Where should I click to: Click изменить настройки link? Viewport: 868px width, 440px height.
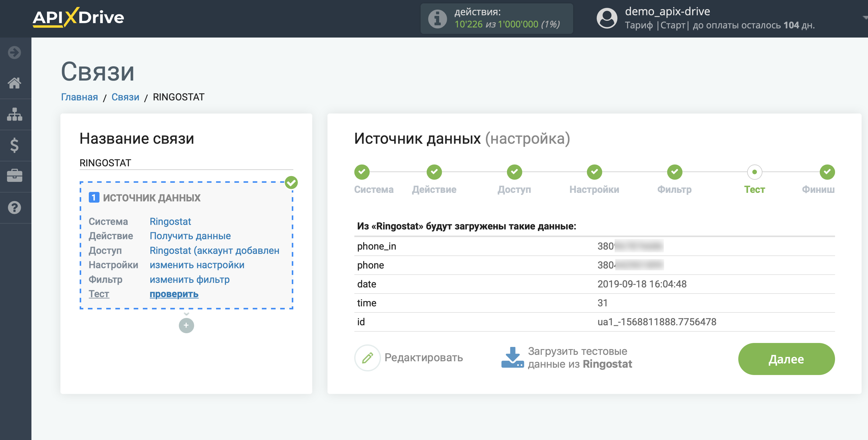[197, 265]
